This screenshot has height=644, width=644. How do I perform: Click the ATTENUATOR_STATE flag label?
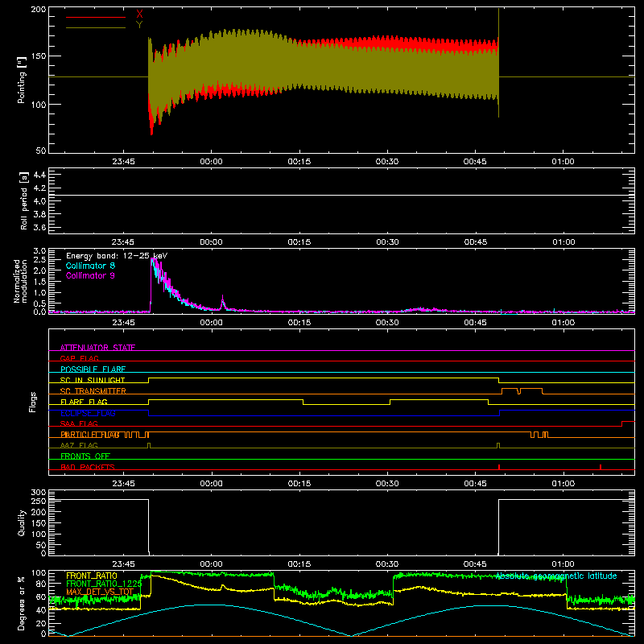[97, 348]
